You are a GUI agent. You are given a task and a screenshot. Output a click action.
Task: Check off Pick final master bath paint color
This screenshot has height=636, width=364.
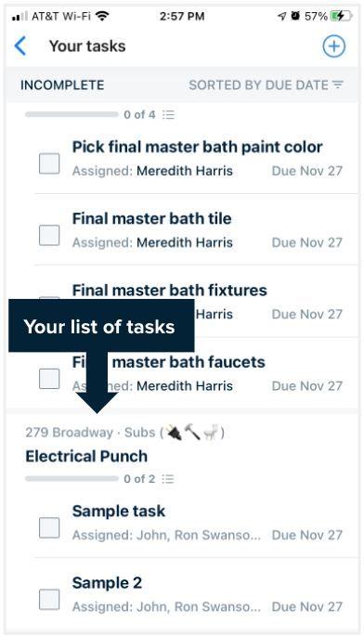(49, 163)
